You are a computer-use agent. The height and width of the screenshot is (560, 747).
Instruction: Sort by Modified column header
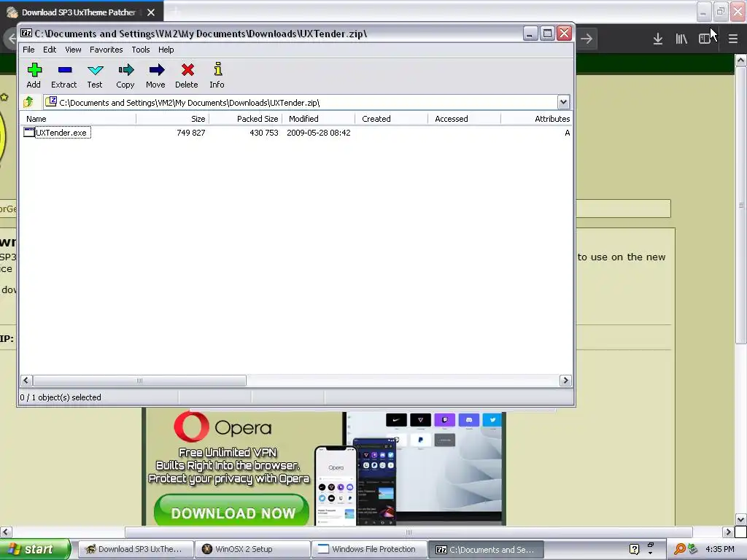(x=318, y=119)
